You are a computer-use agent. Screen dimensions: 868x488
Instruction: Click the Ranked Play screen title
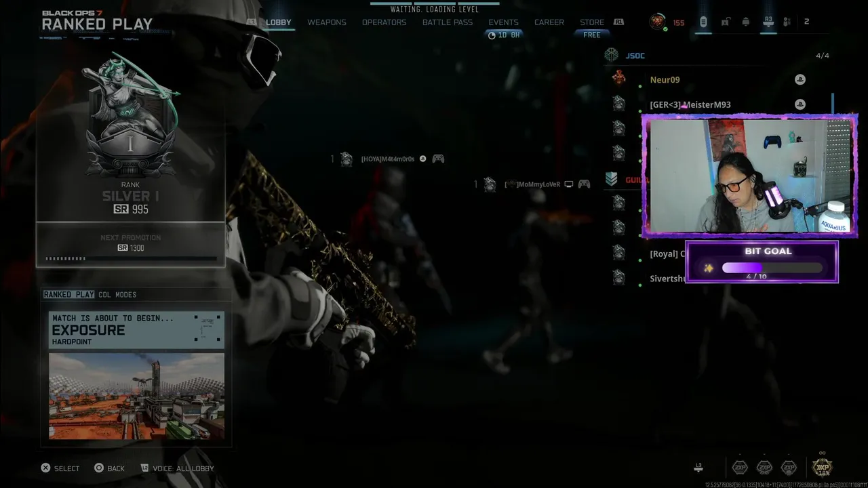click(x=97, y=24)
